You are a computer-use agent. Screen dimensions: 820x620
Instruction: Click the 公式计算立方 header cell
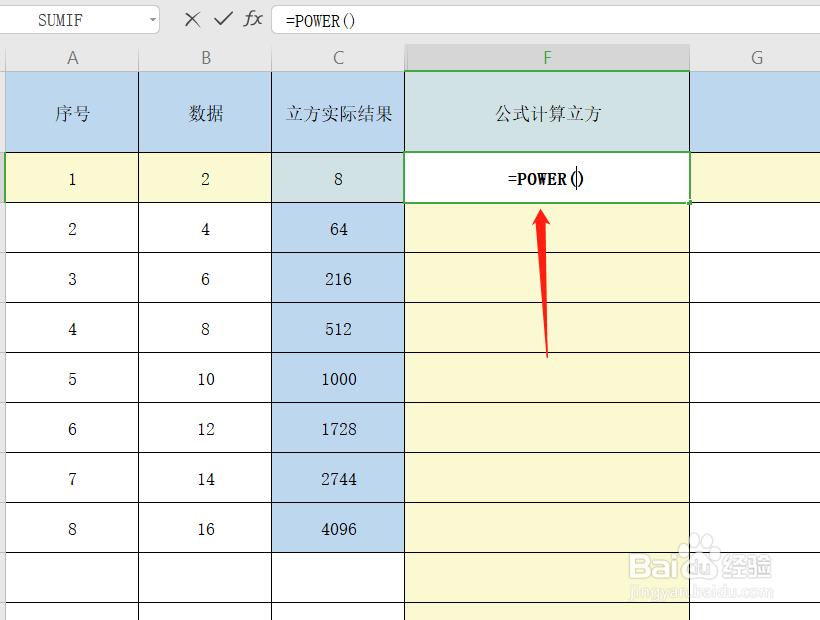coord(547,112)
